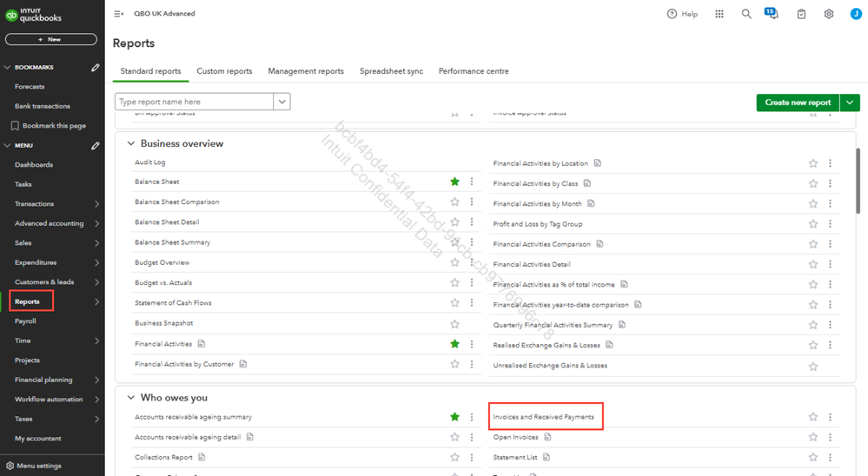868x476 pixels.
Task: Collapse sidebar using the hamburger icon
Action: click(x=118, y=14)
